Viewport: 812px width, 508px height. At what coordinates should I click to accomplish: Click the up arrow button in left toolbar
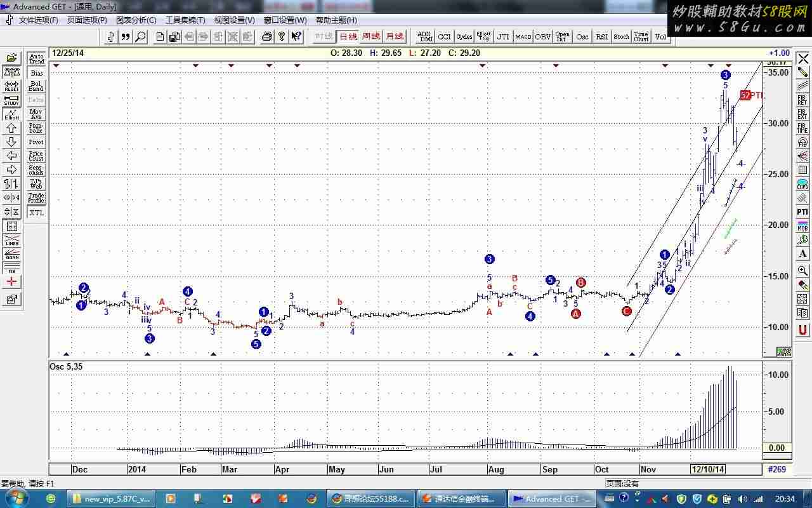[x=11, y=128]
